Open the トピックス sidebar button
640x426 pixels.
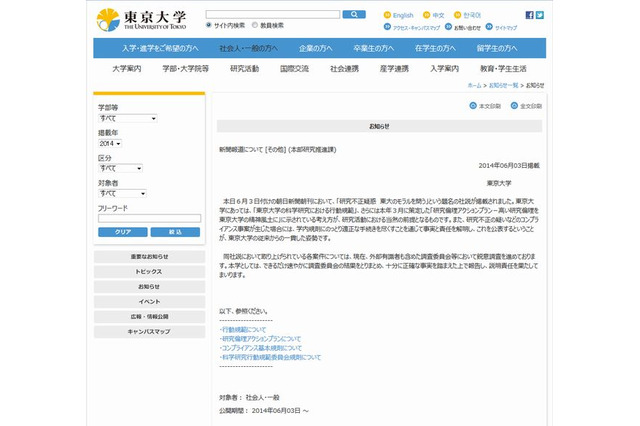[149, 272]
